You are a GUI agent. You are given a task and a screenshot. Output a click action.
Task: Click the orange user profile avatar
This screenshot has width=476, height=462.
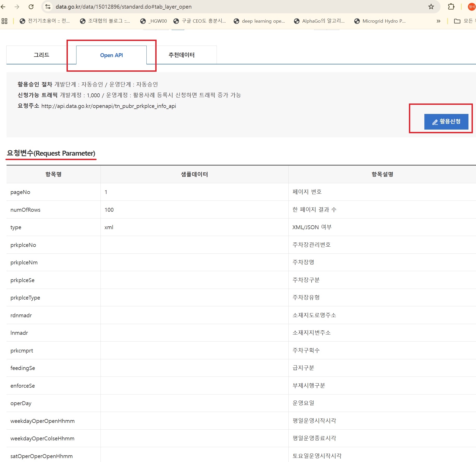click(472, 7)
